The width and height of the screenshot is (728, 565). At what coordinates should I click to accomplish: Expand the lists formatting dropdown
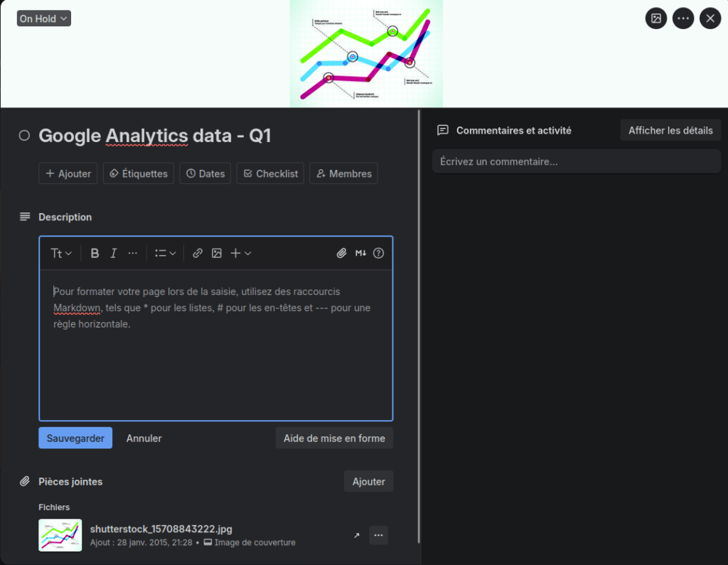[165, 253]
